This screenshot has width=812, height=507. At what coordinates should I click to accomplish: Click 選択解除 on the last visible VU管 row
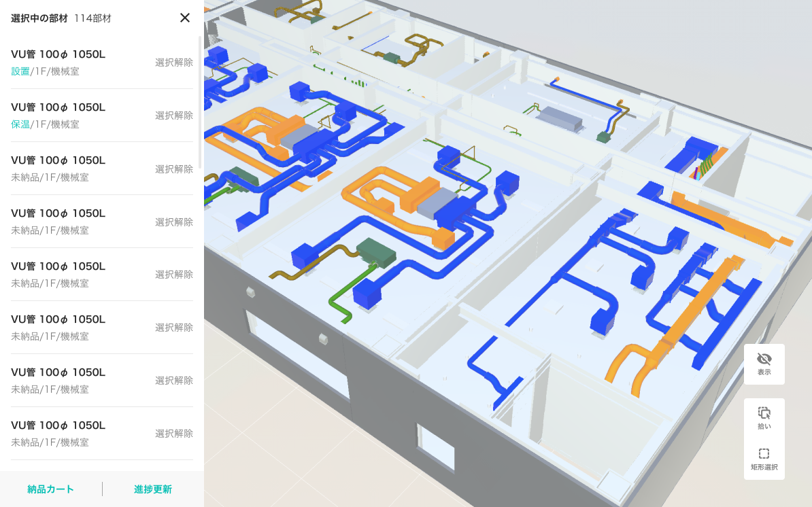174,434
